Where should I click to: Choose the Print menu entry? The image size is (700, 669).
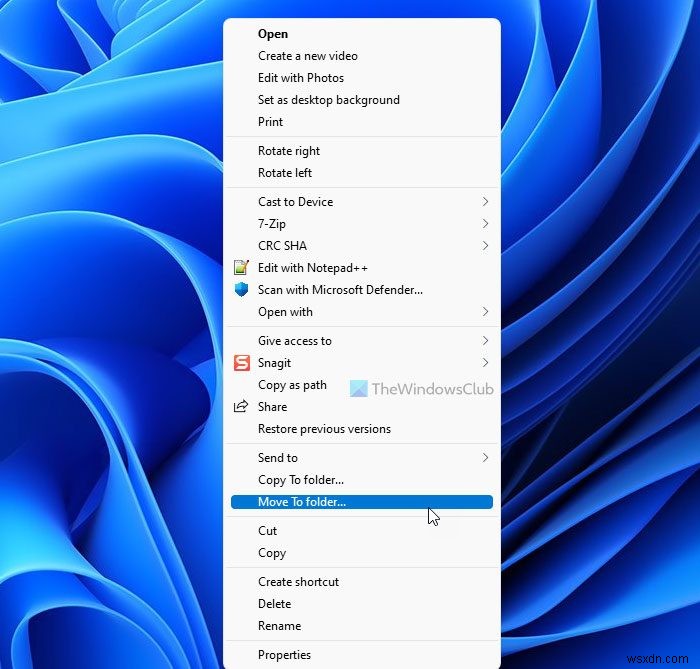[x=362, y=121]
